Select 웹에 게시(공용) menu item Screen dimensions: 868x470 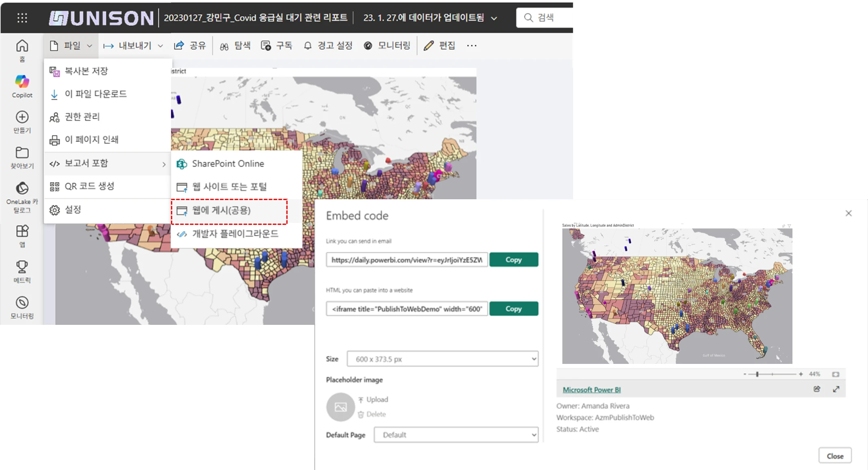pyautogui.click(x=221, y=211)
